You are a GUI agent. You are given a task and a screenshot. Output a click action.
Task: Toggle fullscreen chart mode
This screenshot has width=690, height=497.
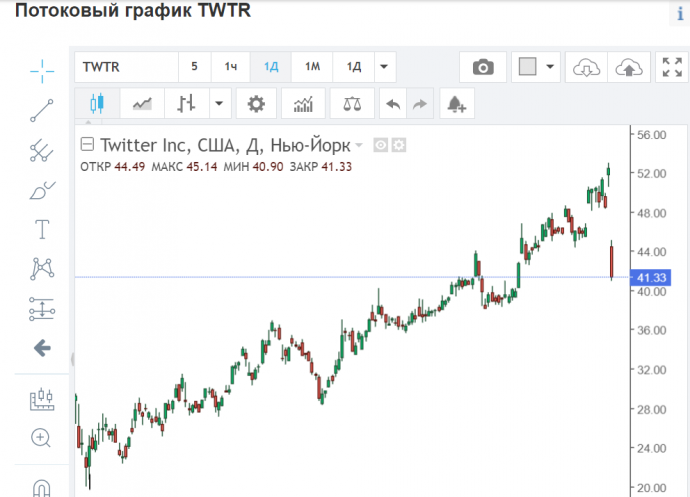(670, 67)
